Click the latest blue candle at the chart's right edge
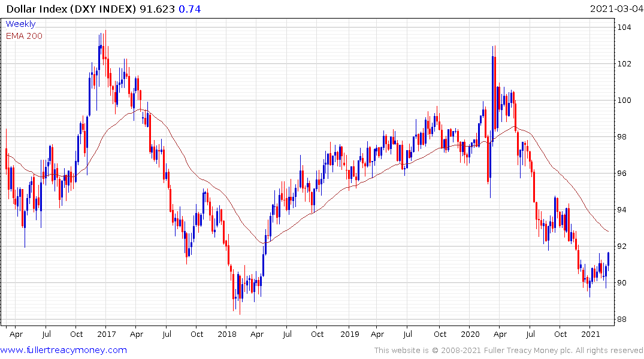This screenshot has width=644, height=359. 608,258
